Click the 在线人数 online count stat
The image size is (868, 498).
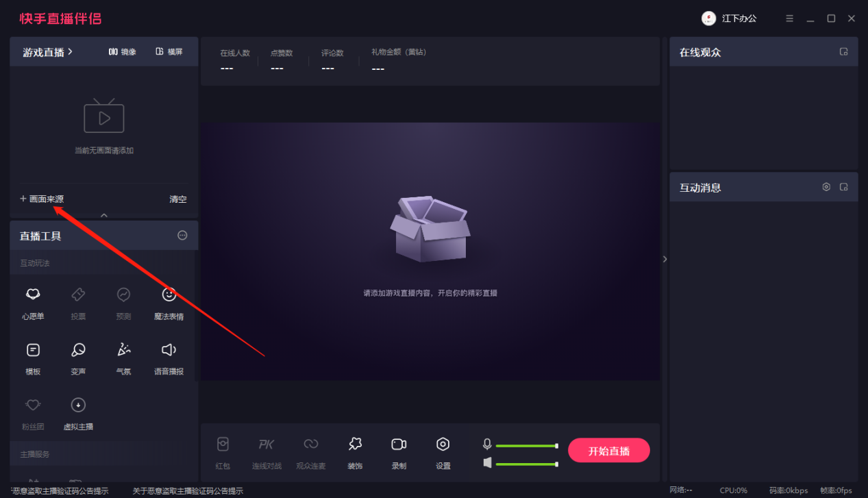pyautogui.click(x=235, y=60)
